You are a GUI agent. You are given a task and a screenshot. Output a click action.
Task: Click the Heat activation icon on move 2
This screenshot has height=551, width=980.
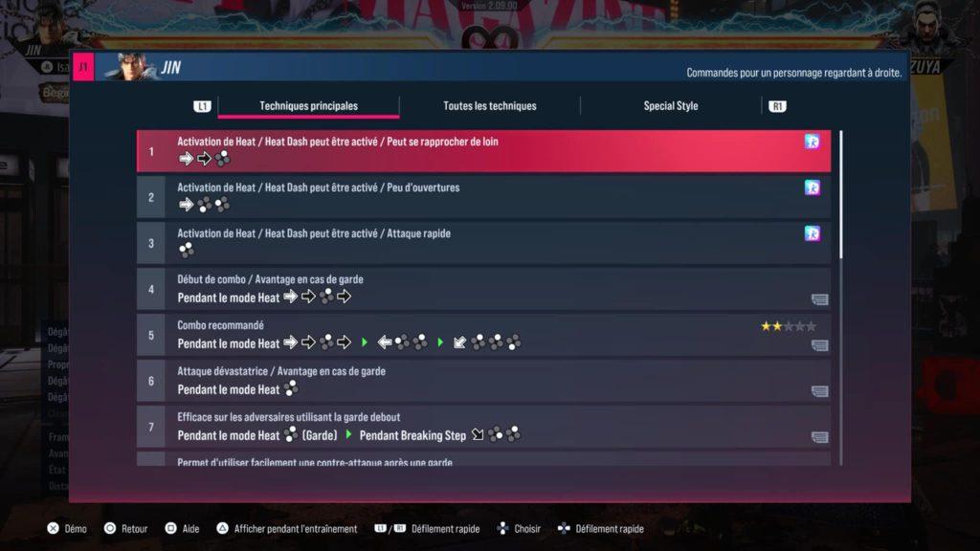pyautogui.click(x=812, y=187)
